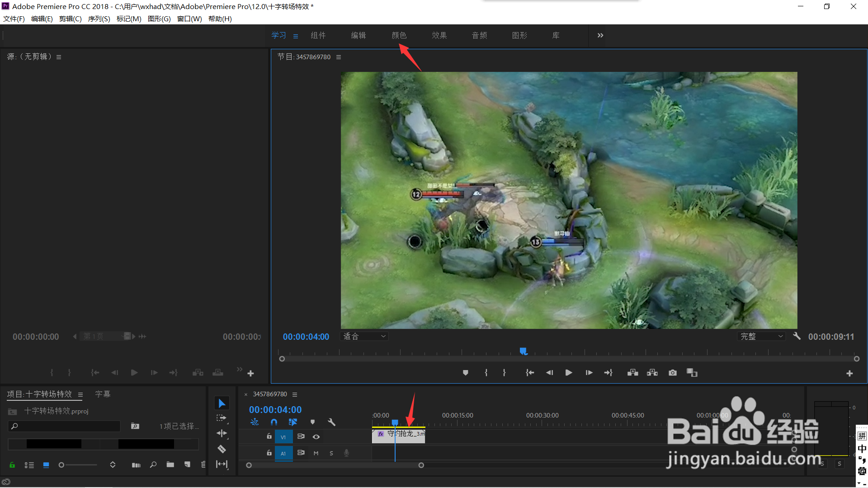Select the Slip tool

pyautogui.click(x=222, y=464)
